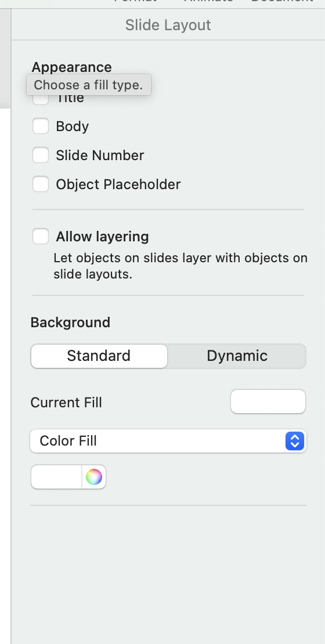The height and width of the screenshot is (644, 325).
Task: Check the Object Placeholder box
Action: [41, 184]
